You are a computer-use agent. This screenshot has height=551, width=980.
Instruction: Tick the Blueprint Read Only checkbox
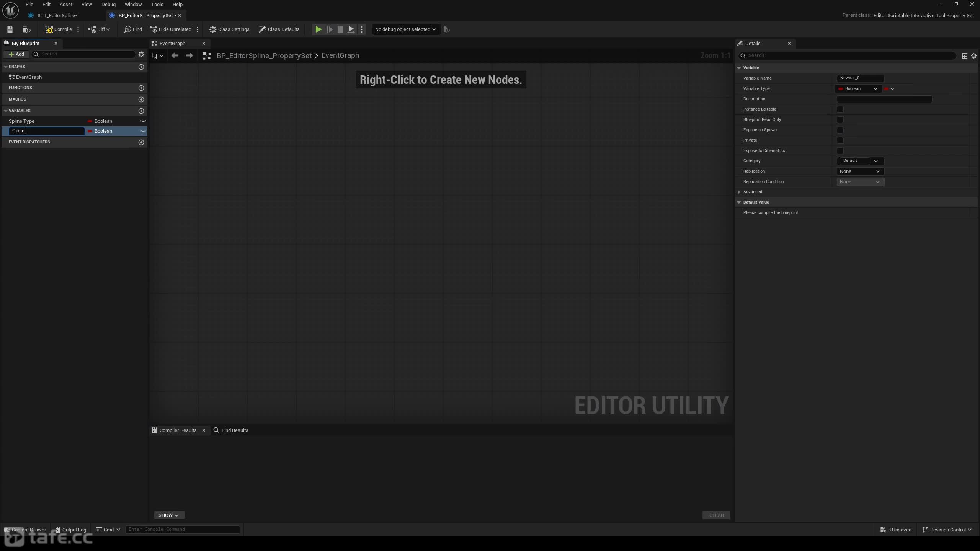(x=840, y=120)
